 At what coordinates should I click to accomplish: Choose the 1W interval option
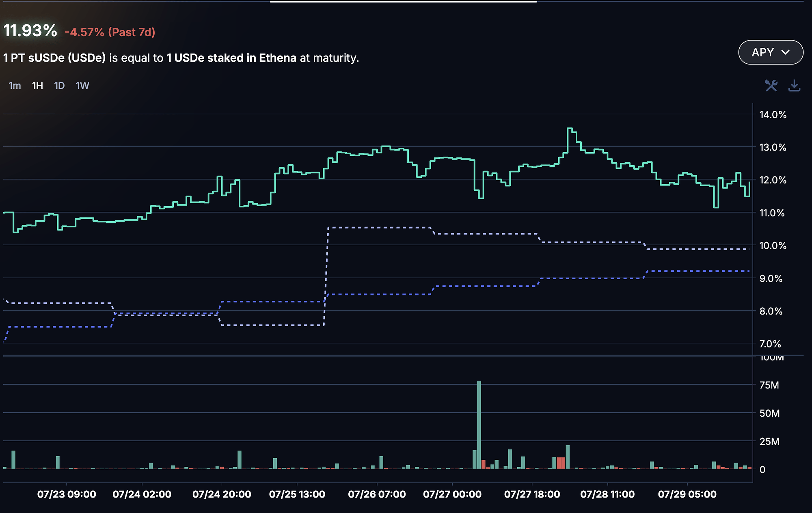pyautogui.click(x=82, y=86)
